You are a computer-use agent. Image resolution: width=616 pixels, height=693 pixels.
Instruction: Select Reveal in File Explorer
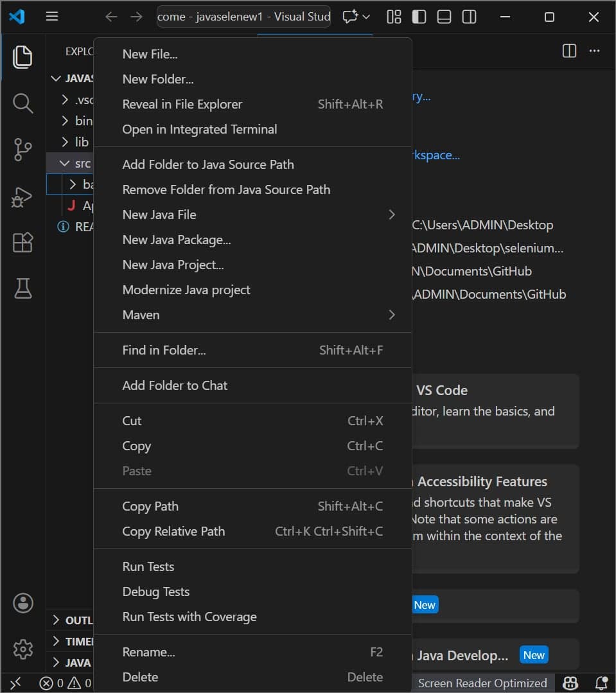tap(253, 104)
